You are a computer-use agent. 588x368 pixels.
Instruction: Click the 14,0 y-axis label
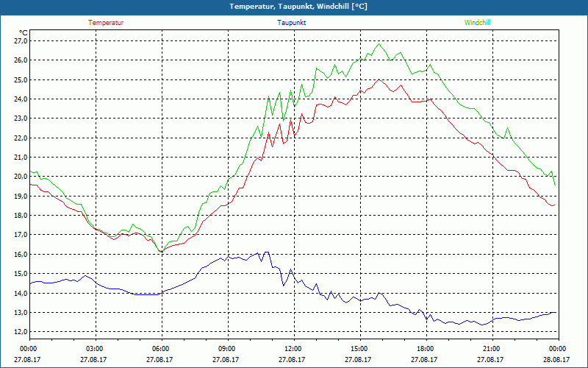21,293
